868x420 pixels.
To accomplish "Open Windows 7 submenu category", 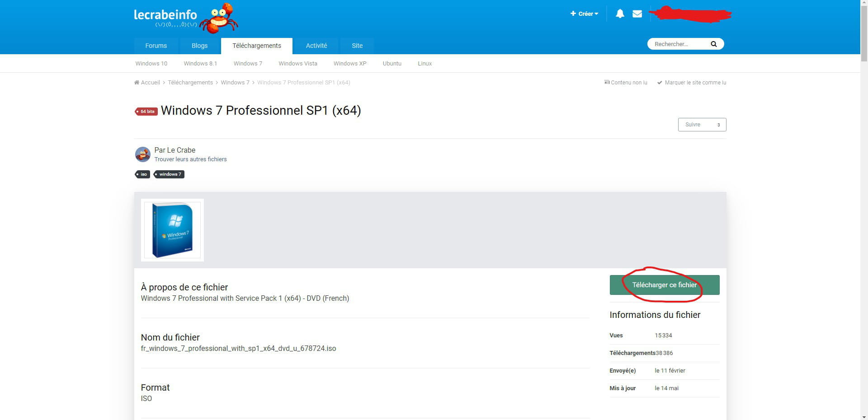I will coord(248,63).
